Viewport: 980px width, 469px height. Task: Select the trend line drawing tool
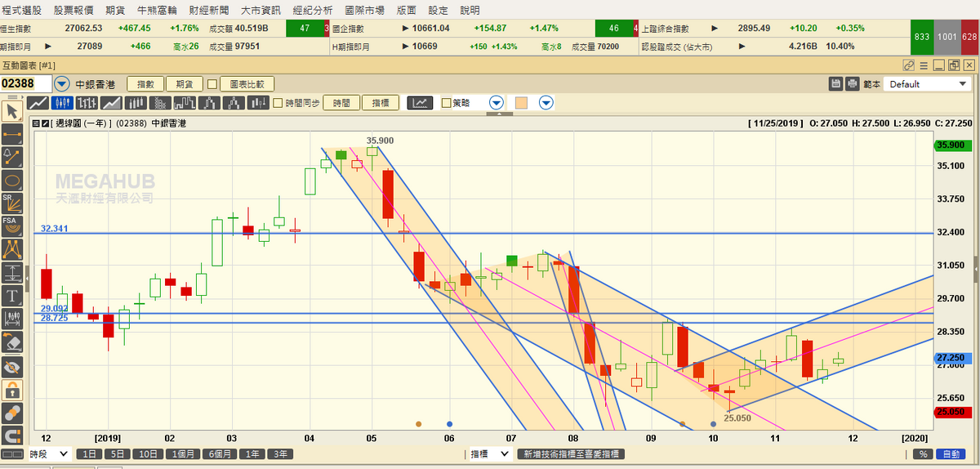tap(12, 134)
